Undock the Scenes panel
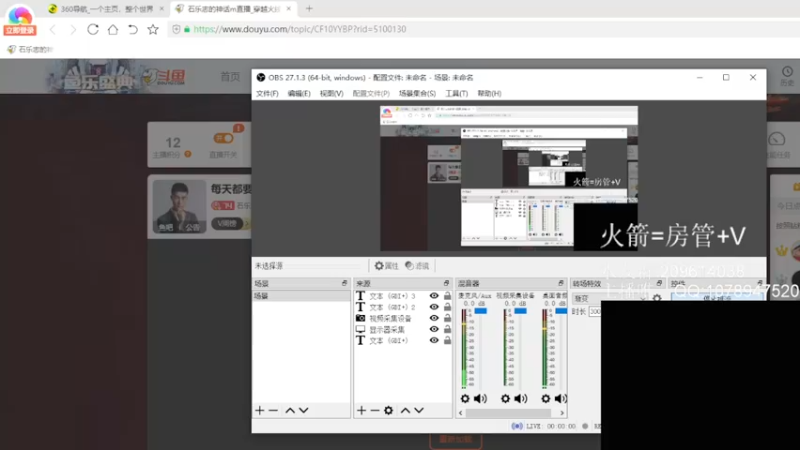This screenshot has height=450, width=800. (344, 283)
